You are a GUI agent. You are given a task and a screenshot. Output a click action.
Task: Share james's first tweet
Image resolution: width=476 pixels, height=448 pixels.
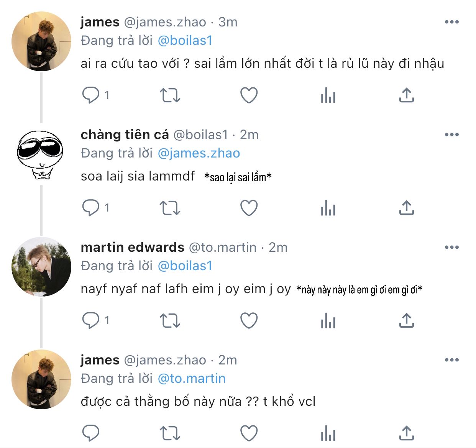coord(406,95)
